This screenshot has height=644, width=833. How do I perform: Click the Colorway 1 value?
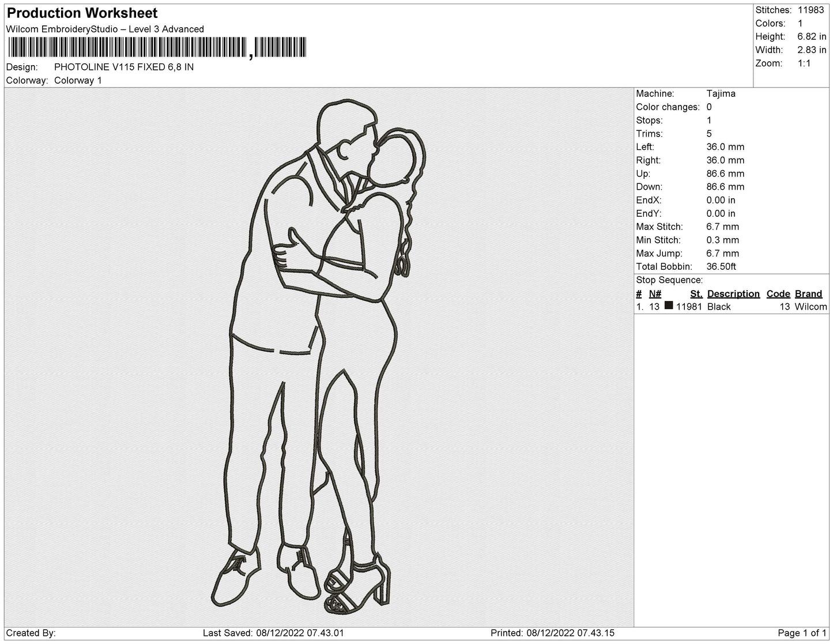[x=78, y=80]
